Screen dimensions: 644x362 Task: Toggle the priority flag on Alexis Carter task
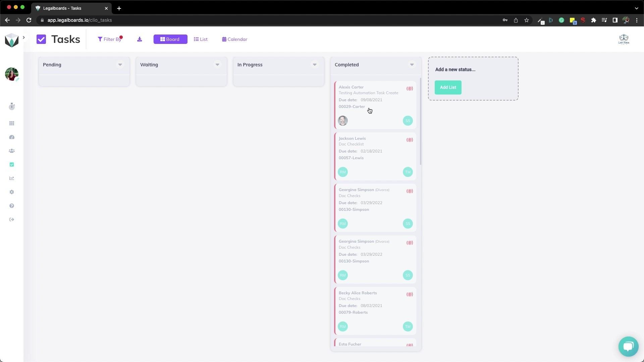point(410,88)
